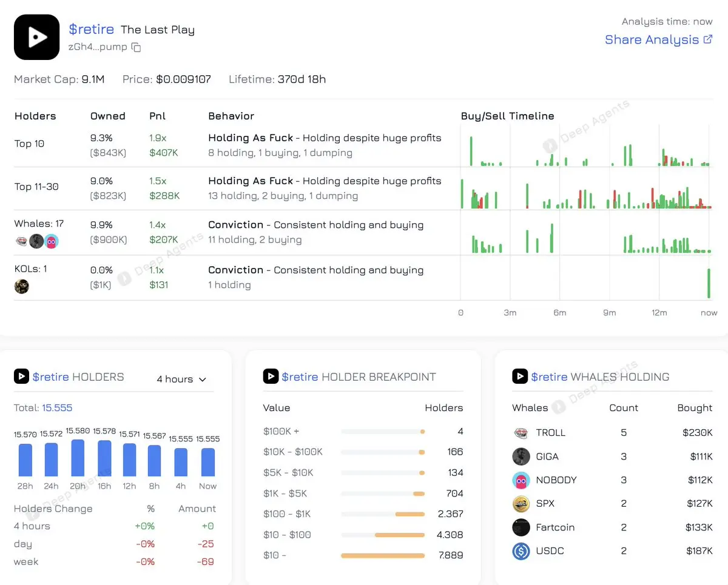Click the Top 10 PnL value $407K

tap(164, 153)
